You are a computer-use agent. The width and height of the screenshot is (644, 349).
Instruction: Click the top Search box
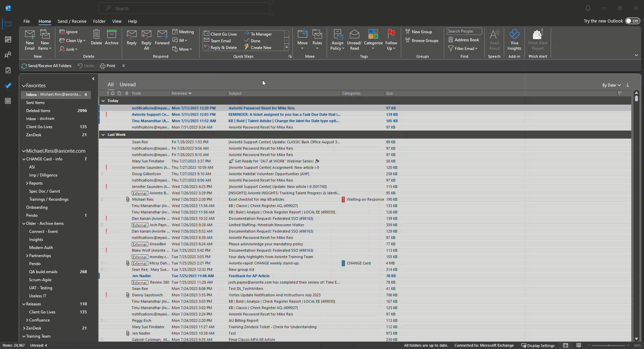184,8
